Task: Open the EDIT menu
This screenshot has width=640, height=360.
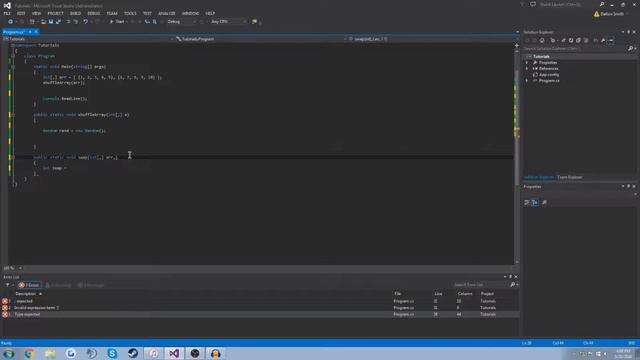Action: (21, 13)
